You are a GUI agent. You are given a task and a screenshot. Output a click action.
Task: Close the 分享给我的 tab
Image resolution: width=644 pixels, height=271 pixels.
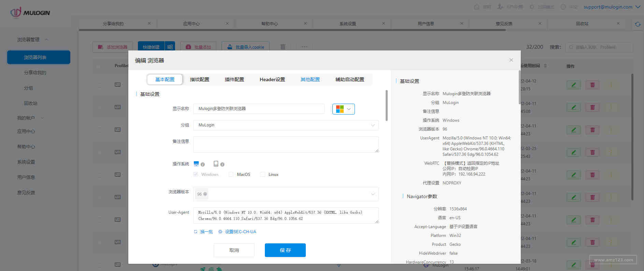coord(149,24)
